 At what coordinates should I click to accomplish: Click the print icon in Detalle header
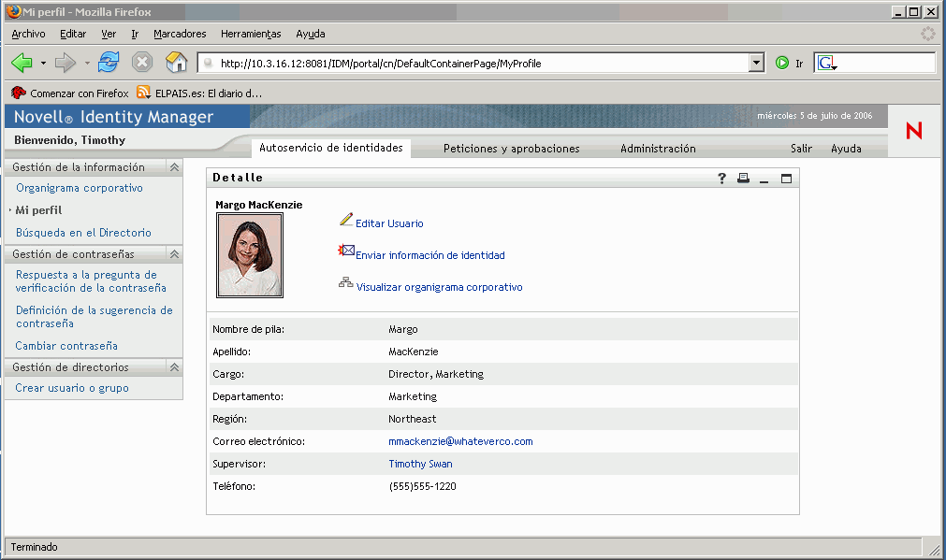pyautogui.click(x=743, y=179)
